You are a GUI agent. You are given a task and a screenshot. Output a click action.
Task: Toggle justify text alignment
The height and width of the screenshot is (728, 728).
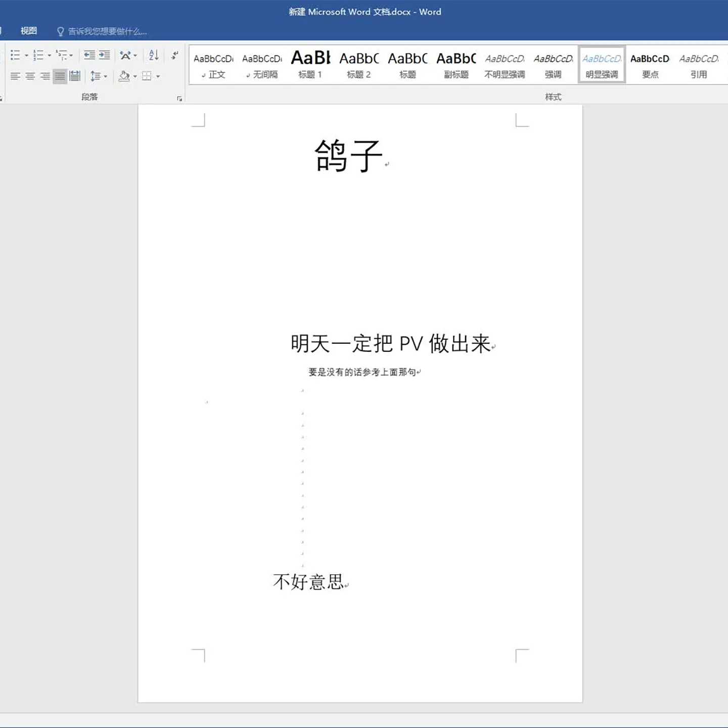[x=60, y=76]
